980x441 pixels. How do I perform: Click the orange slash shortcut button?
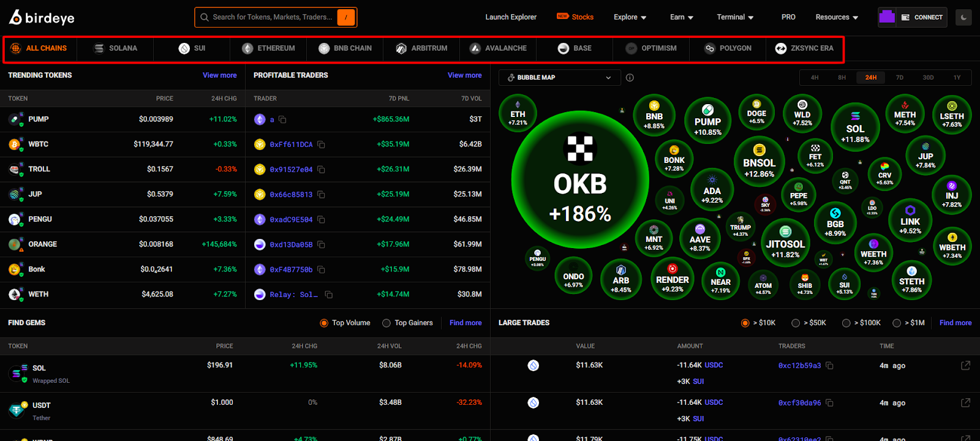[x=346, y=17]
